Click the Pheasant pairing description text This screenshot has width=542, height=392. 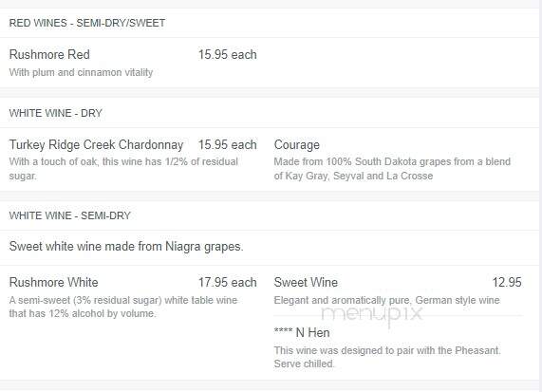click(387, 357)
